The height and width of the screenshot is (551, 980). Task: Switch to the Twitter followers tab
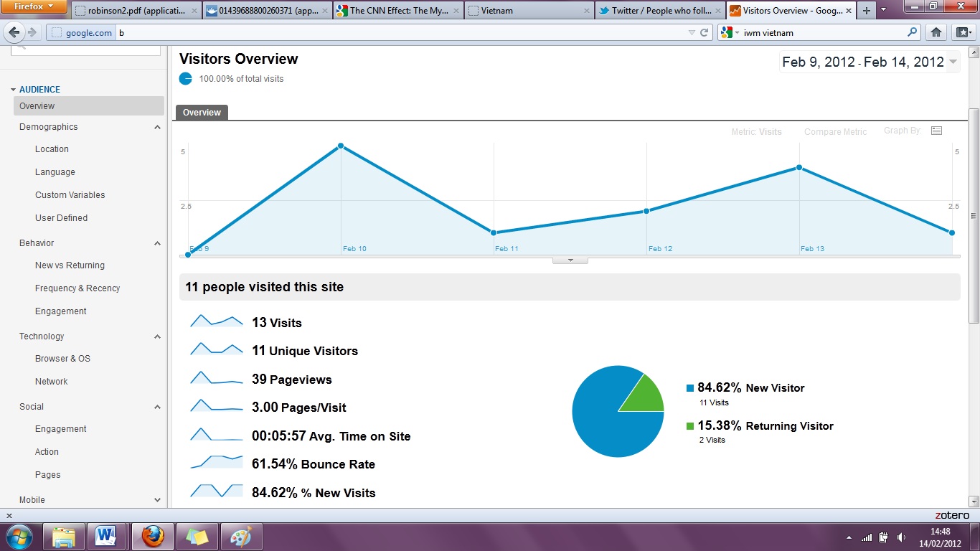coord(660,11)
